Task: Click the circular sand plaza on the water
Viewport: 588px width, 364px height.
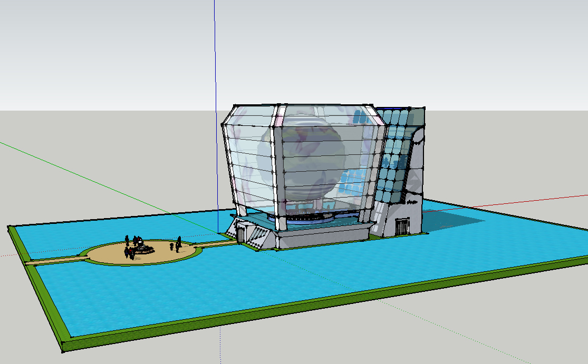Action: tap(142, 253)
